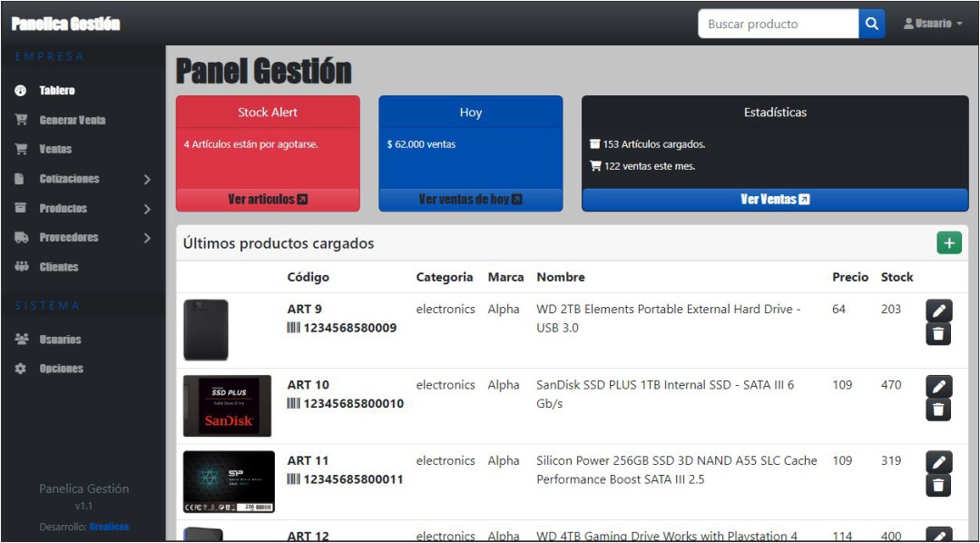980x543 pixels.
Task: Expand the Proveedores sidebar submenu
Action: click(x=83, y=238)
